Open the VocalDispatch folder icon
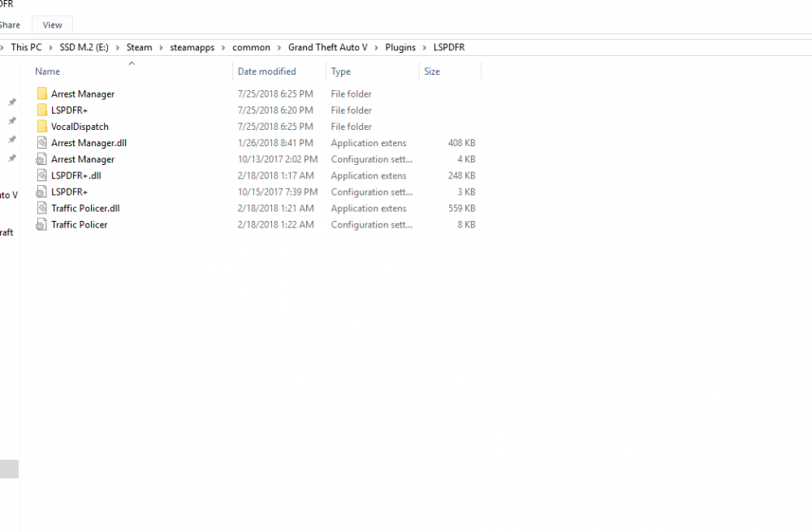 pos(42,127)
